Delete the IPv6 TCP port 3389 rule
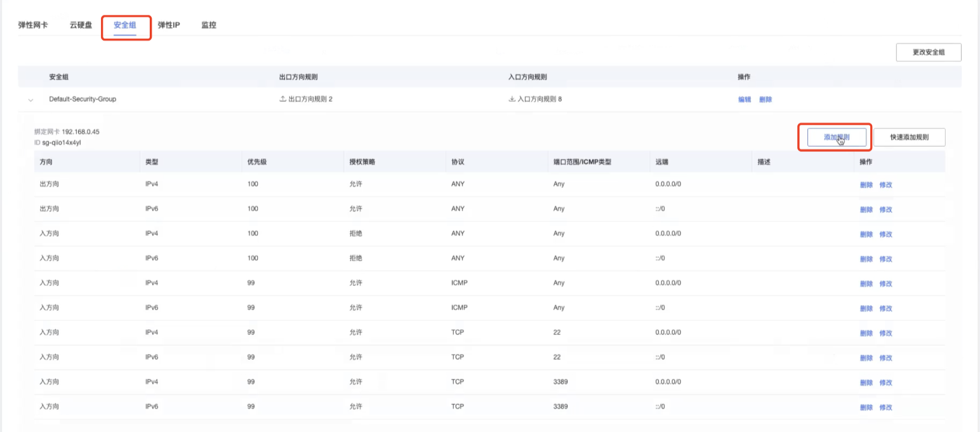This screenshot has height=432, width=980. pos(866,408)
